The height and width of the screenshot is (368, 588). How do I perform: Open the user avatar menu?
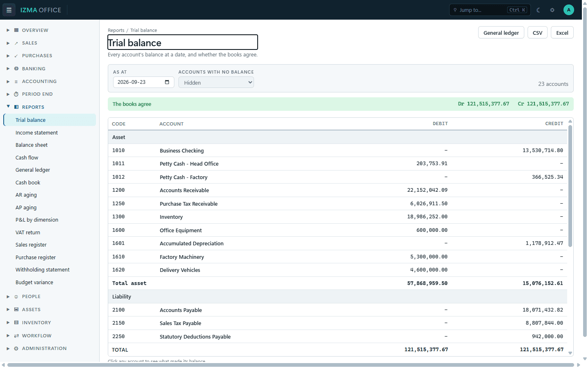tap(569, 10)
